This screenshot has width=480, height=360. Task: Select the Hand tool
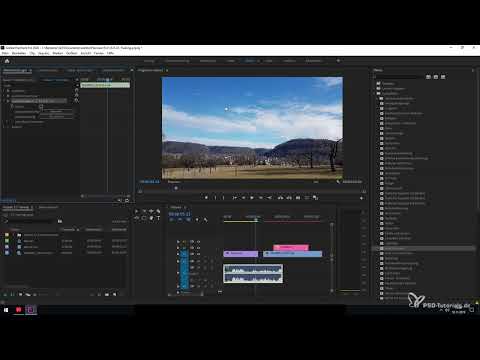(151, 218)
